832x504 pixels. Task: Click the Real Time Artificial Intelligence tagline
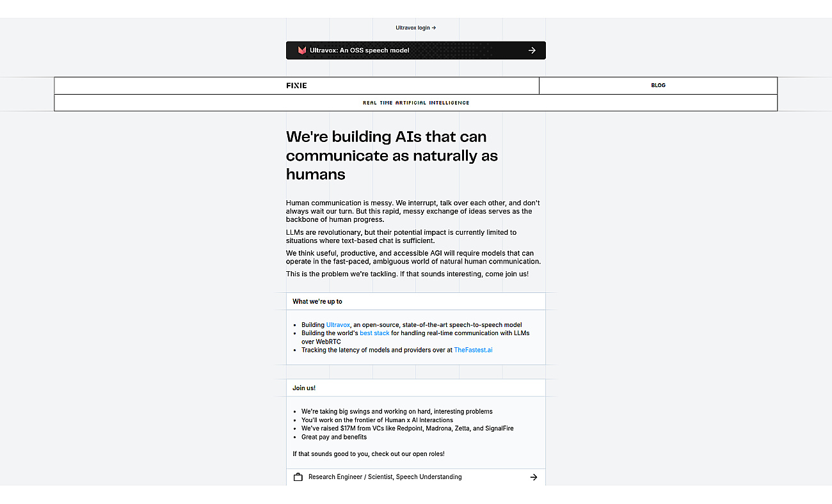click(416, 103)
